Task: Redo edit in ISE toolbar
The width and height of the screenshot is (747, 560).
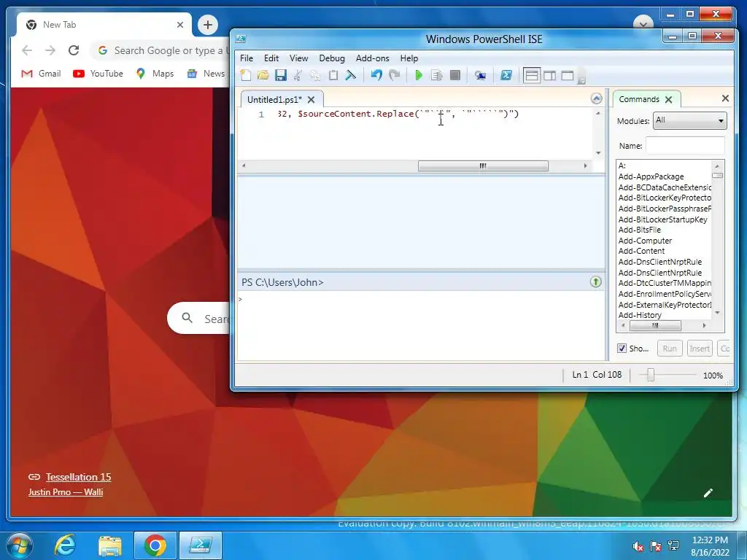Action: pyautogui.click(x=394, y=75)
